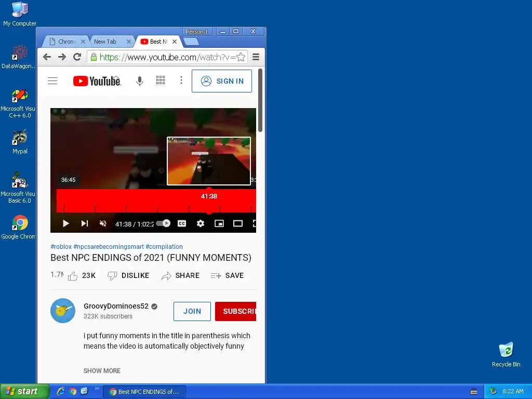Focus the YouTube URL address bar
532x399 pixels.
click(x=168, y=57)
